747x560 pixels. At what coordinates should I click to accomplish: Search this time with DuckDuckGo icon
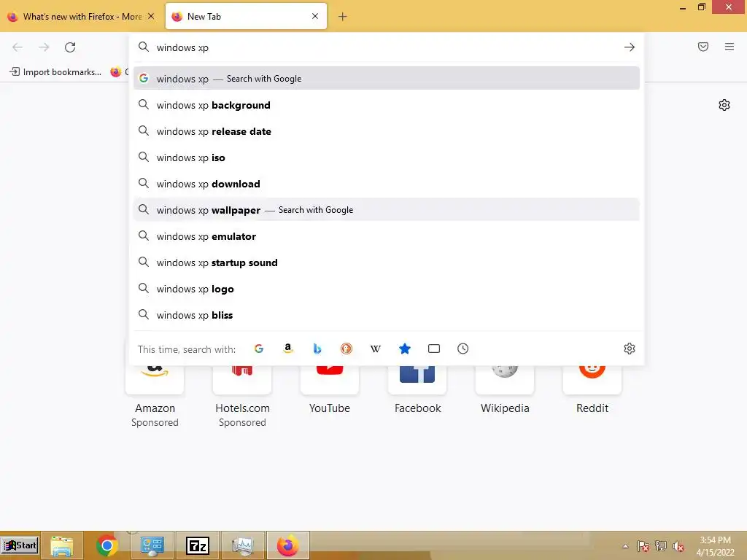coord(347,349)
